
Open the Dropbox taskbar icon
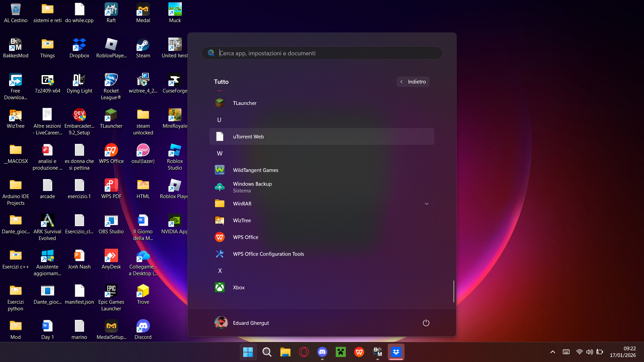396,352
